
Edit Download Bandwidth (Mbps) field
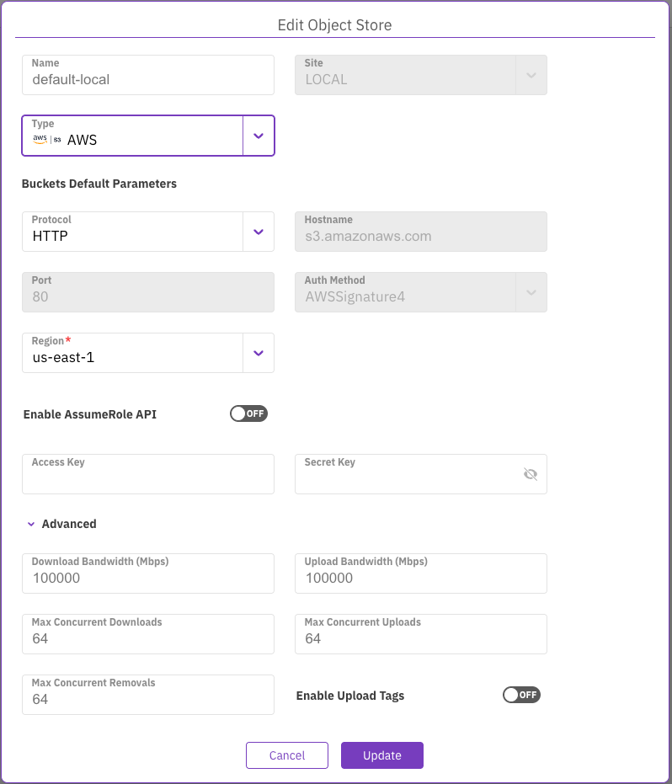(147, 579)
